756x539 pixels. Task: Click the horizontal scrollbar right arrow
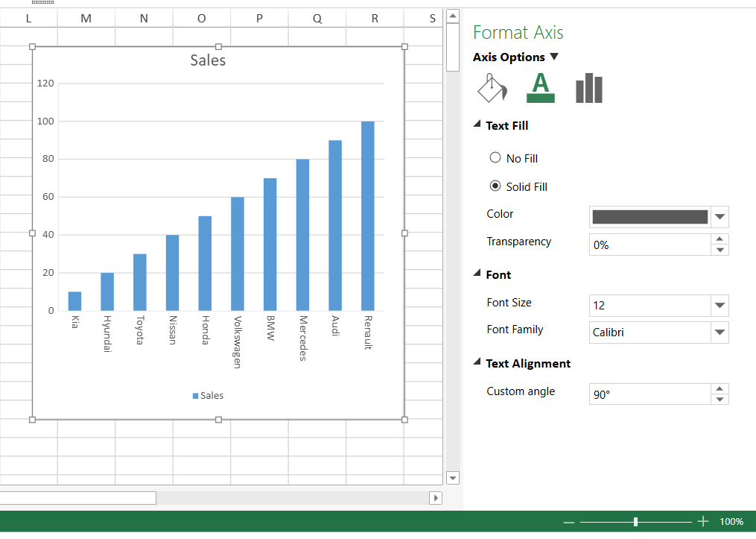(436, 498)
